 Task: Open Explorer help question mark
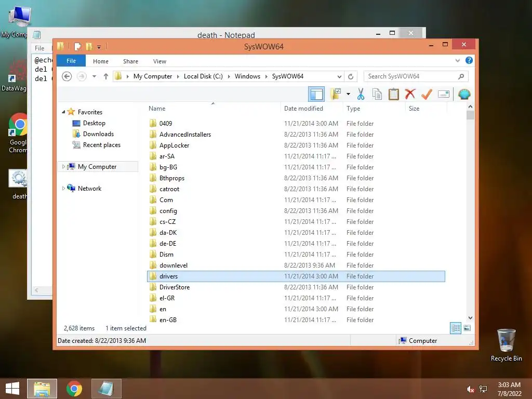(x=469, y=60)
